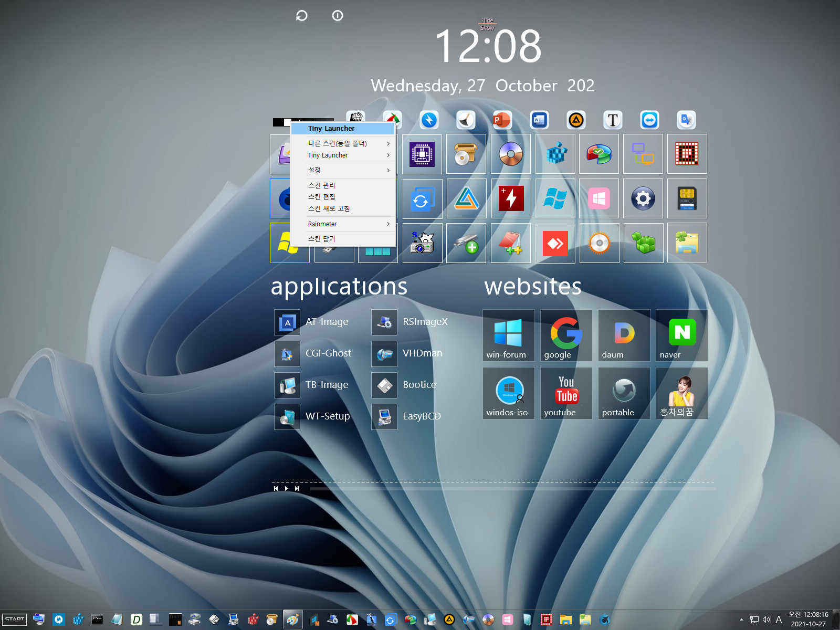Click the next track button in player

tap(297, 488)
